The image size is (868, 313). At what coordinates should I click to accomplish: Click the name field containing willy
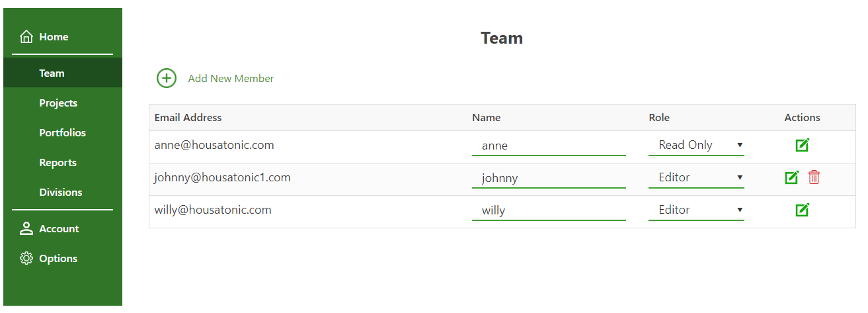549,210
